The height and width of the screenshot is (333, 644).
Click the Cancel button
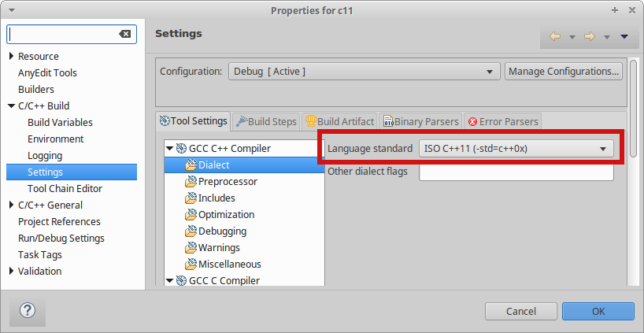pyautogui.click(x=521, y=311)
